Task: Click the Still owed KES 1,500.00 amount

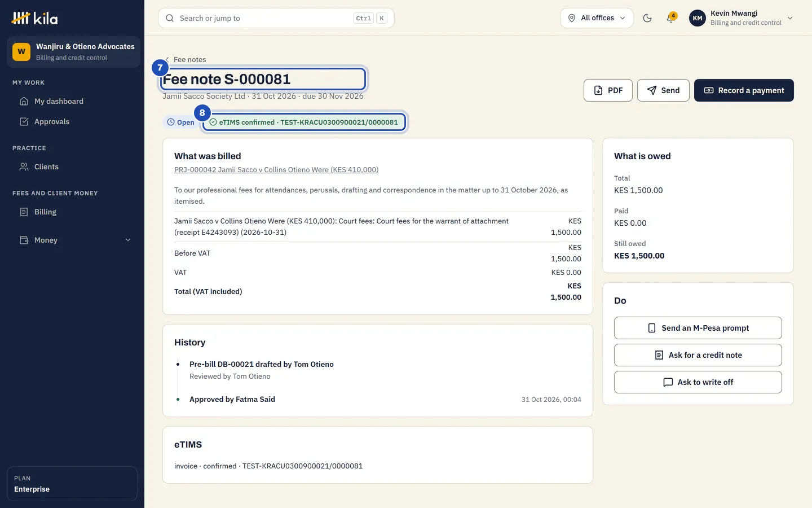Action: point(639,256)
